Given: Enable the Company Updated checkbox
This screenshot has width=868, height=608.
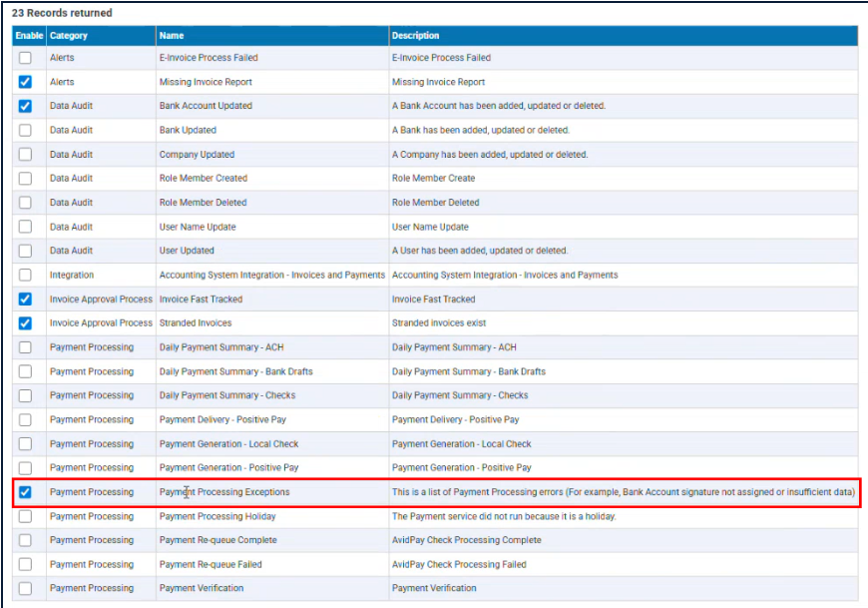Looking at the screenshot, I should point(25,155).
